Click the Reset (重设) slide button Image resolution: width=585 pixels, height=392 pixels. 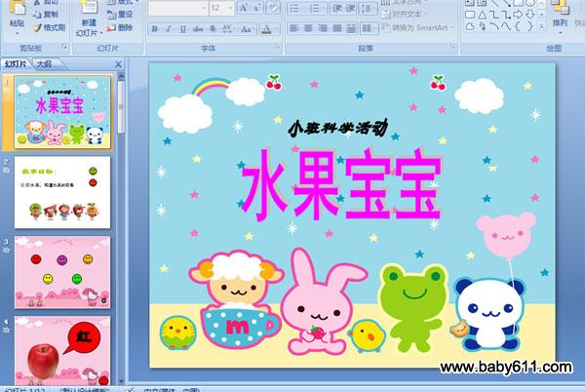[120, 15]
